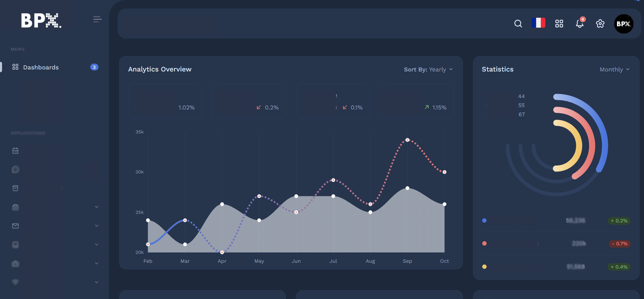Open the settings gear icon

pos(600,24)
